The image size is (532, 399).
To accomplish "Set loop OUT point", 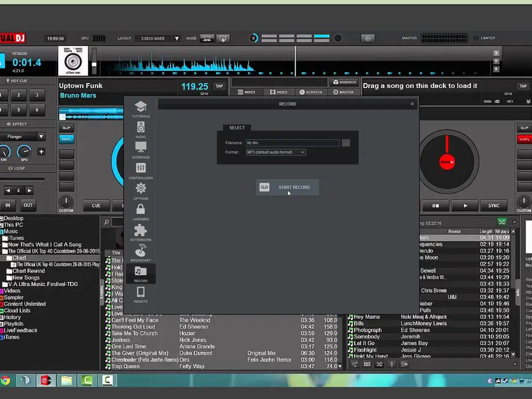I will coord(28,205).
